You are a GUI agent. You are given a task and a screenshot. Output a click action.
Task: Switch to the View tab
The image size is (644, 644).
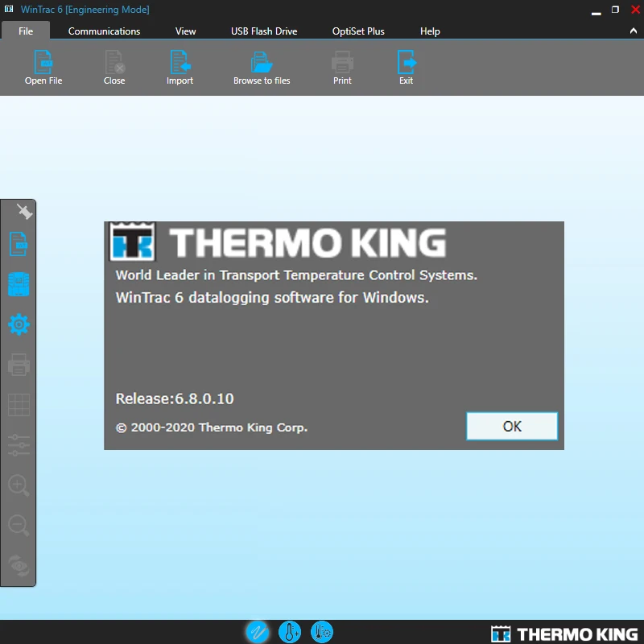[186, 31]
